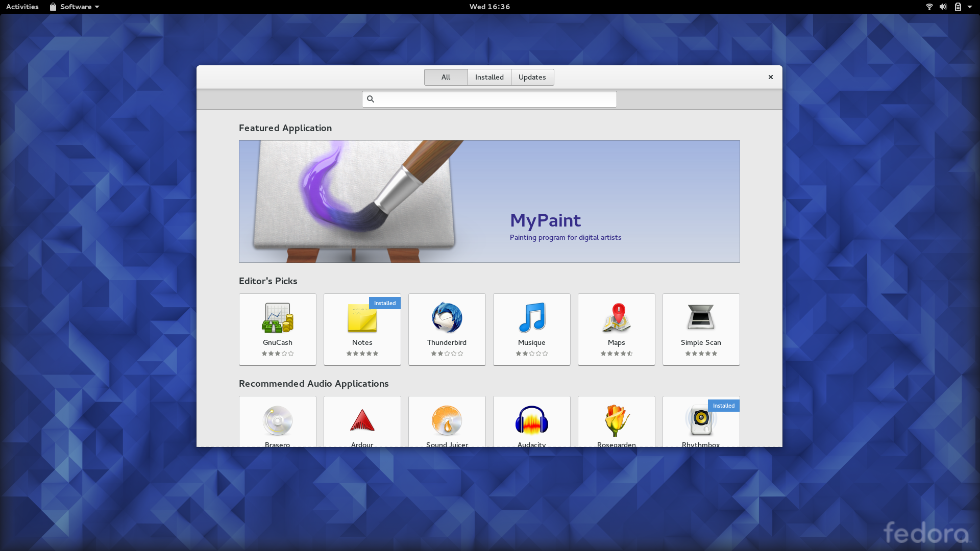Screen dimensions: 980x551
Task: Click the Installed badge on Rhythmbox
Action: [724, 406]
